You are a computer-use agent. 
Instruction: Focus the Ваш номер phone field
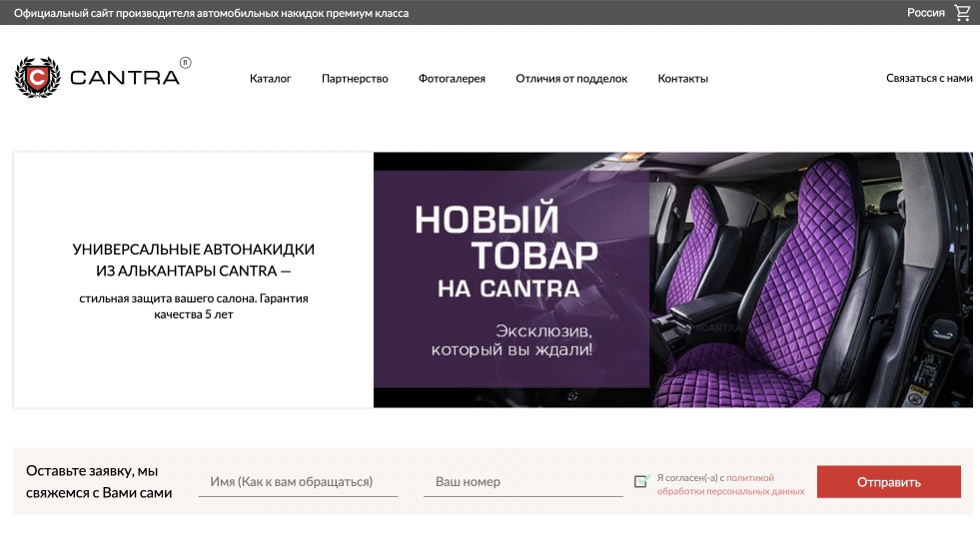(x=523, y=482)
